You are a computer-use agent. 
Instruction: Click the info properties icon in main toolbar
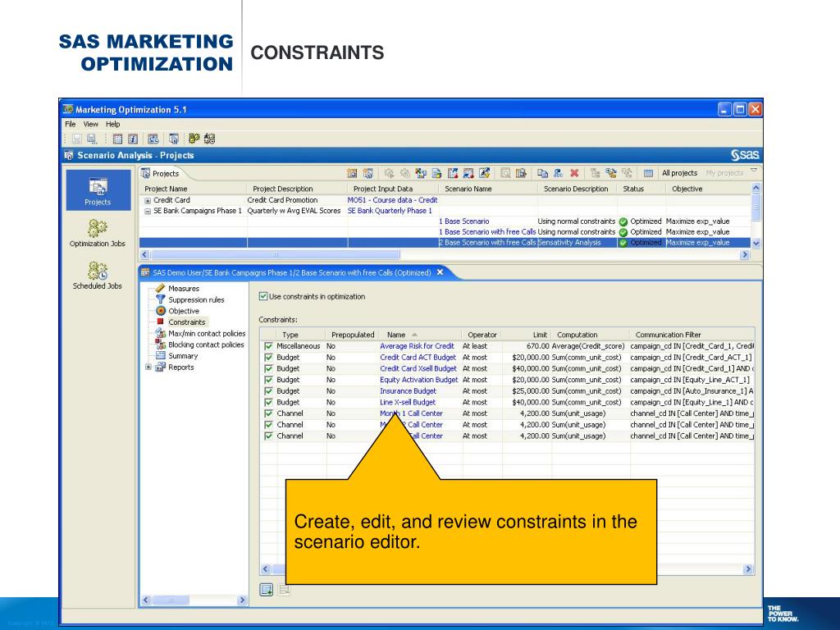[133, 139]
